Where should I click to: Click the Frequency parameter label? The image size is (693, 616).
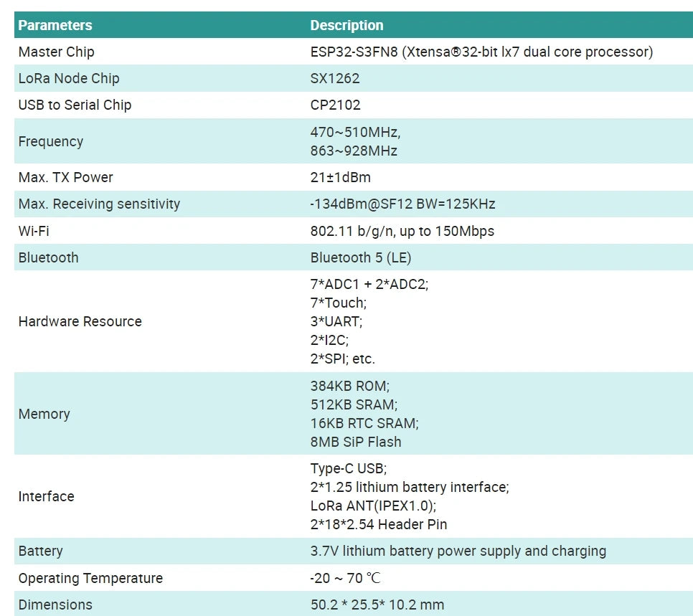click(50, 141)
